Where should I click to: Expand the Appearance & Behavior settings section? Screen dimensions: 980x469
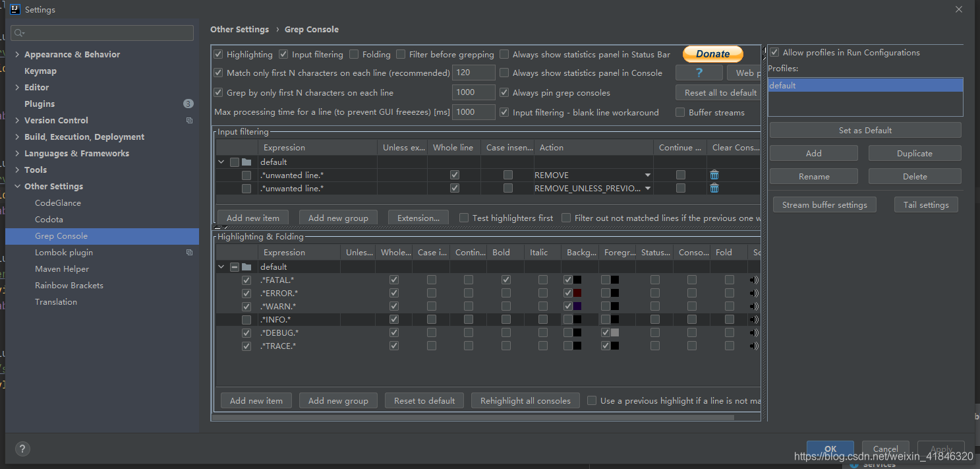point(17,54)
